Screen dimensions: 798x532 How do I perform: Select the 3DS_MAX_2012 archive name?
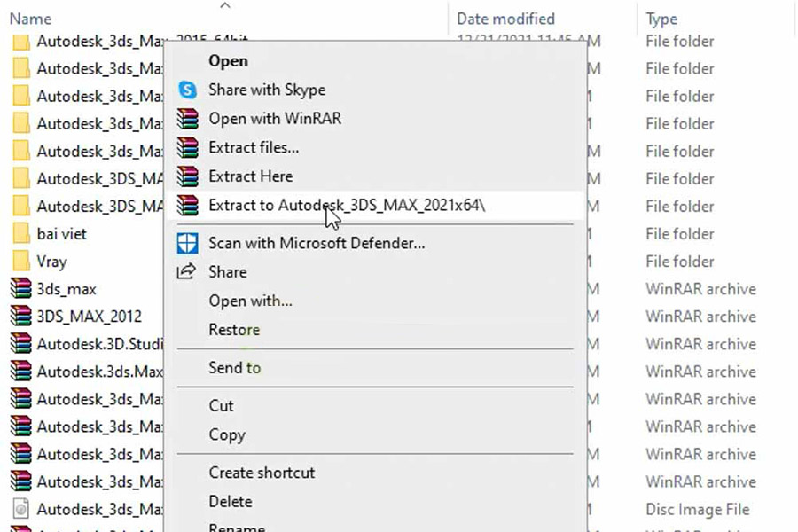89,317
